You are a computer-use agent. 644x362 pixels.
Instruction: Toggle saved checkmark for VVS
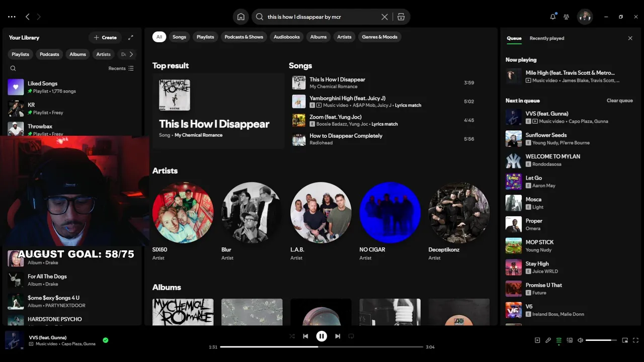106,340
